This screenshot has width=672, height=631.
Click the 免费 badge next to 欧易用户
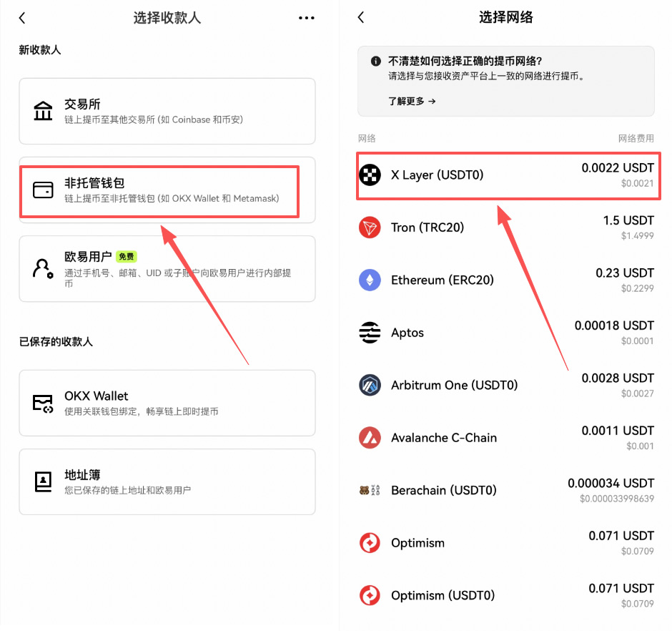(127, 255)
